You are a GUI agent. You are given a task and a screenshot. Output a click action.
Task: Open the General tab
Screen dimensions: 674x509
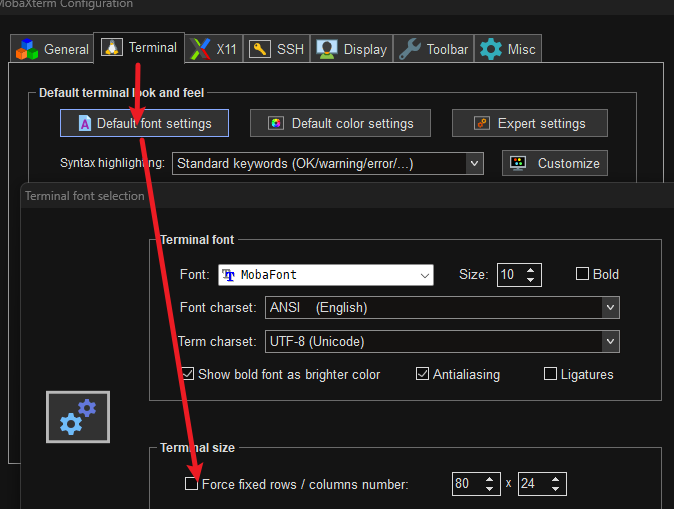(x=52, y=49)
